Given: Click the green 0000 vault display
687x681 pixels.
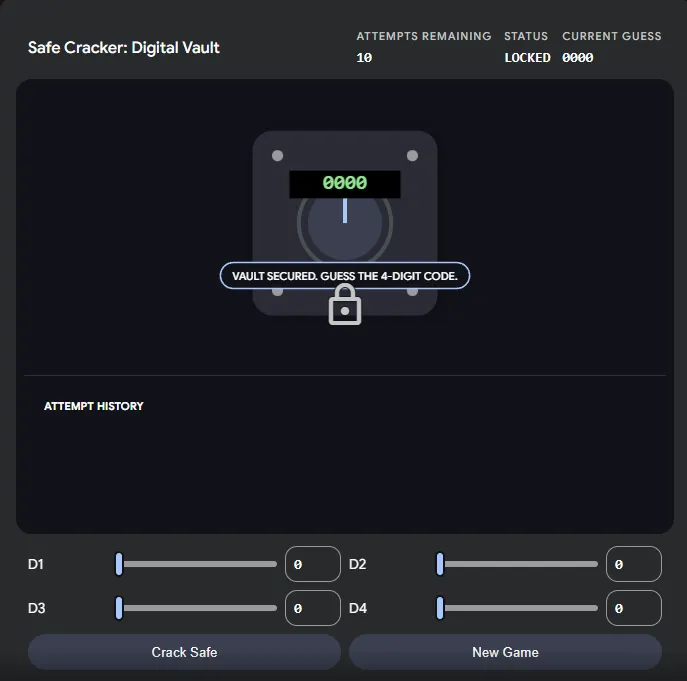Looking at the screenshot, I should [345, 184].
